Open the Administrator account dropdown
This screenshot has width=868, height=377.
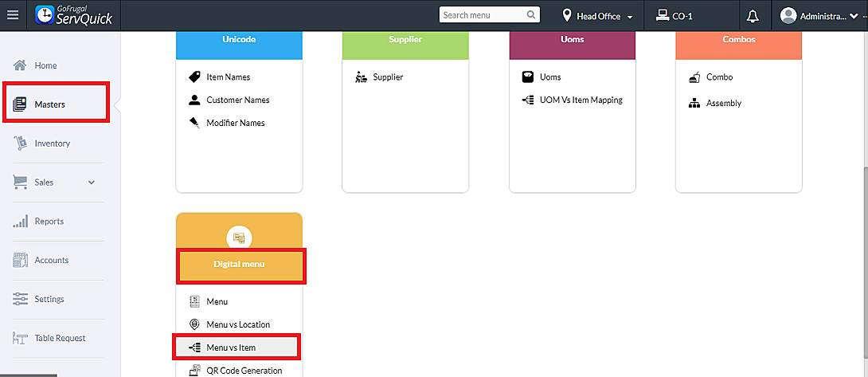click(x=823, y=16)
